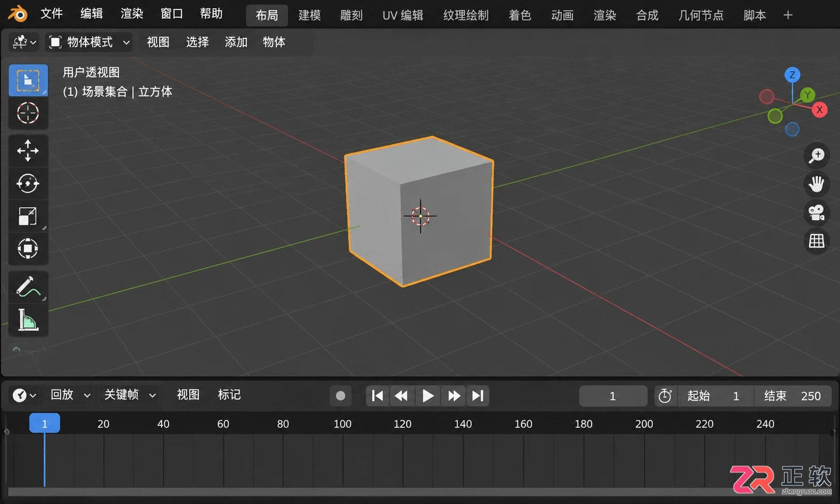840x504 pixels.
Task: Switch to the 动画 workspace tab
Action: (562, 15)
